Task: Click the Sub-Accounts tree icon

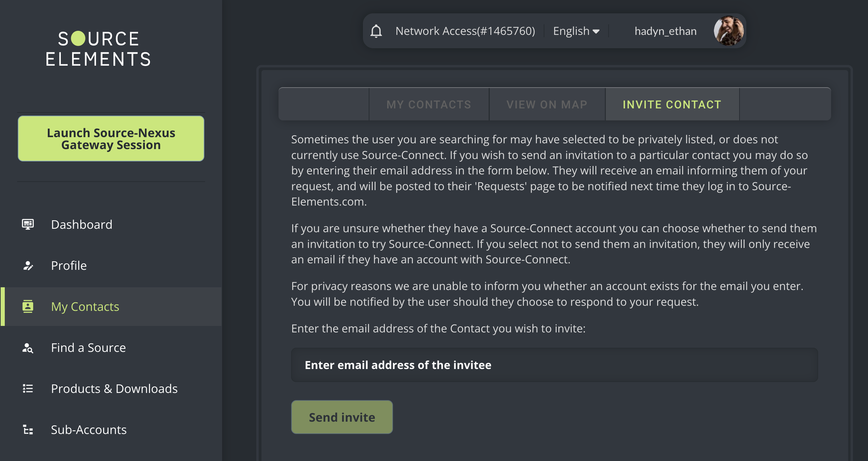Action: 28,430
